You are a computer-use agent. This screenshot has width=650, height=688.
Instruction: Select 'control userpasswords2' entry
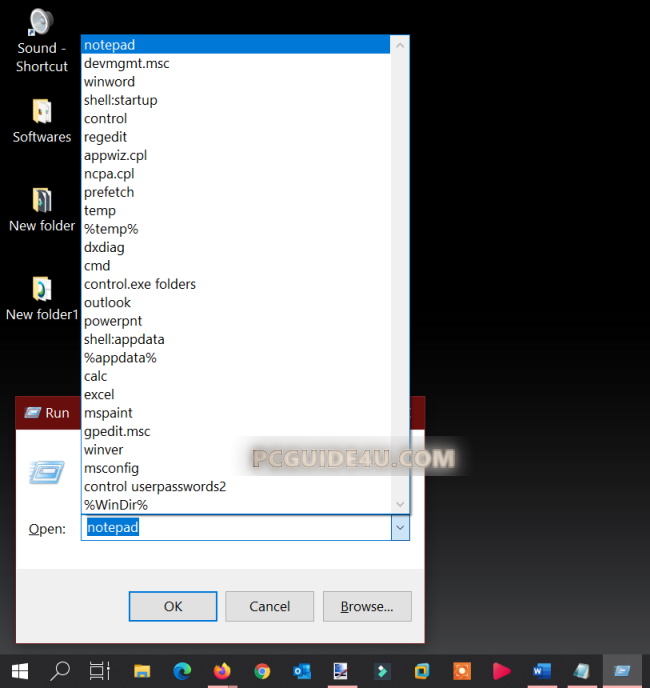click(x=236, y=487)
